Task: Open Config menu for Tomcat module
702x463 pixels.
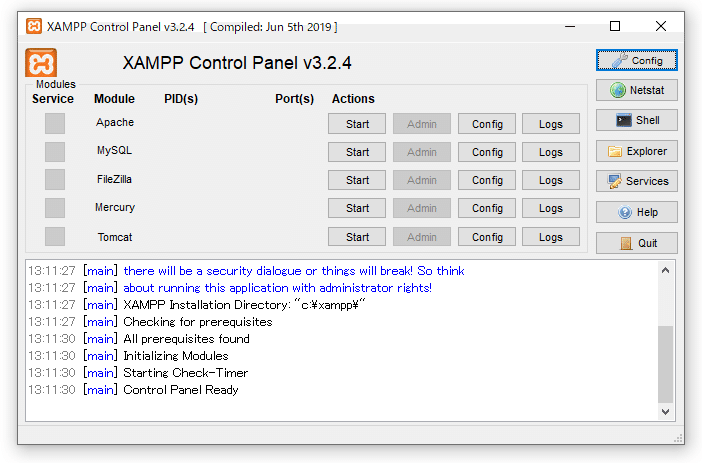Action: point(487,237)
